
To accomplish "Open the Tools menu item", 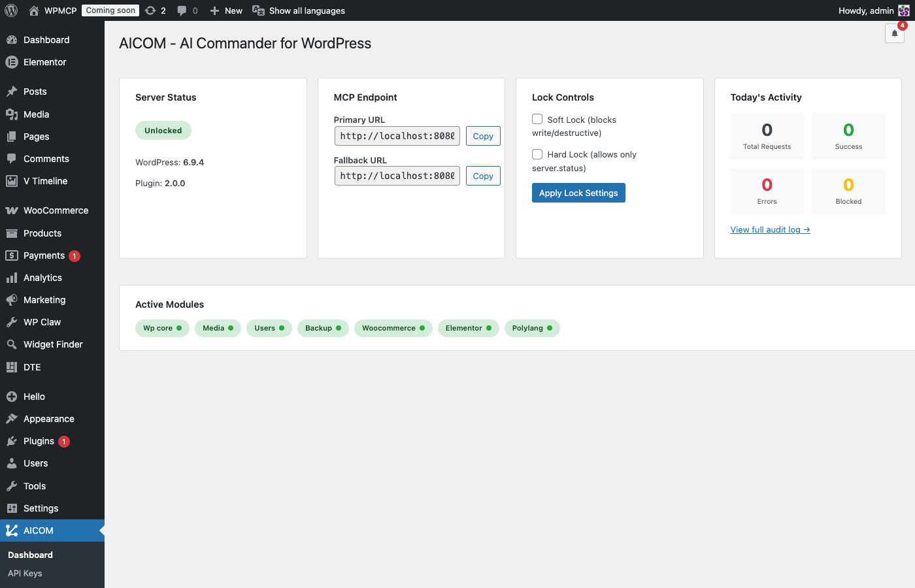I will click(x=52, y=486).
